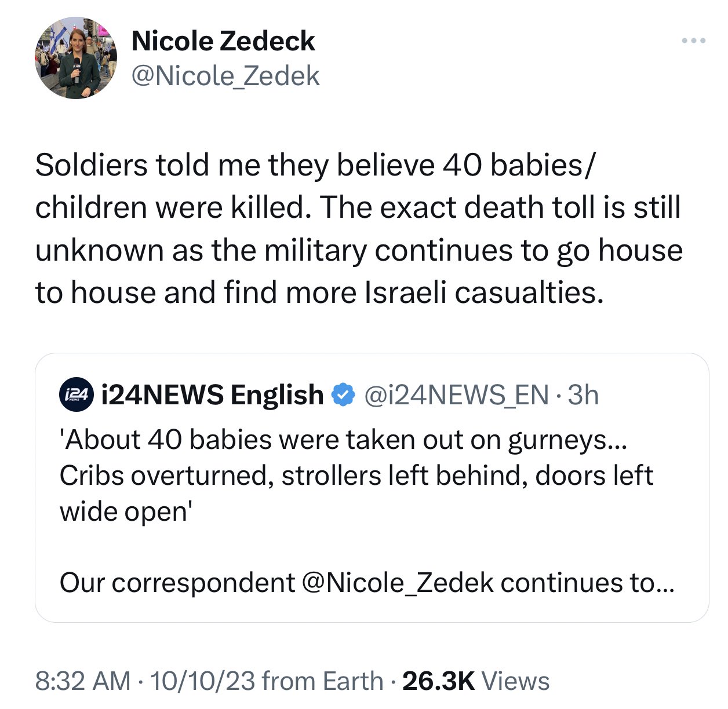The width and height of the screenshot is (728, 709).
Task: Click the 3h timestamp on quoted tweet
Action: pyautogui.click(x=583, y=395)
